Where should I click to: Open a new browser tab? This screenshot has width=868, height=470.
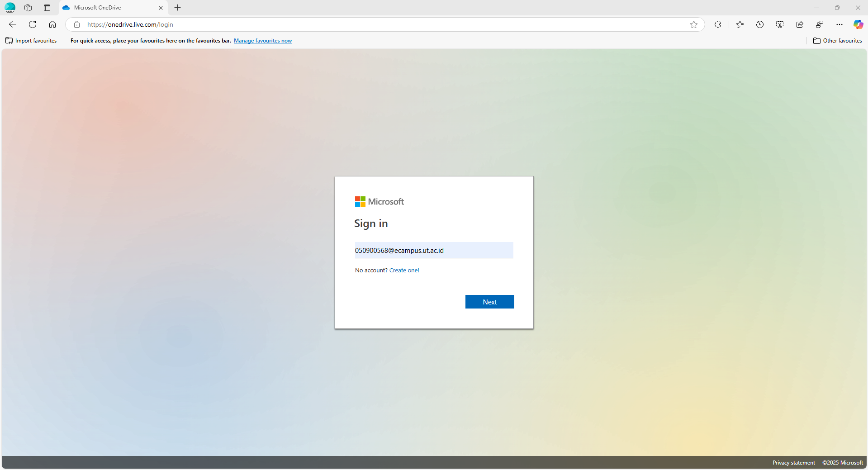[x=177, y=8]
